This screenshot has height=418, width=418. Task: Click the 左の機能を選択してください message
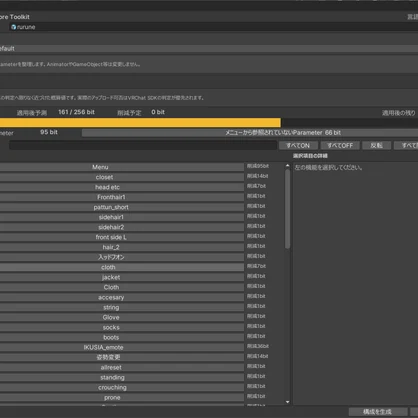tap(328, 167)
